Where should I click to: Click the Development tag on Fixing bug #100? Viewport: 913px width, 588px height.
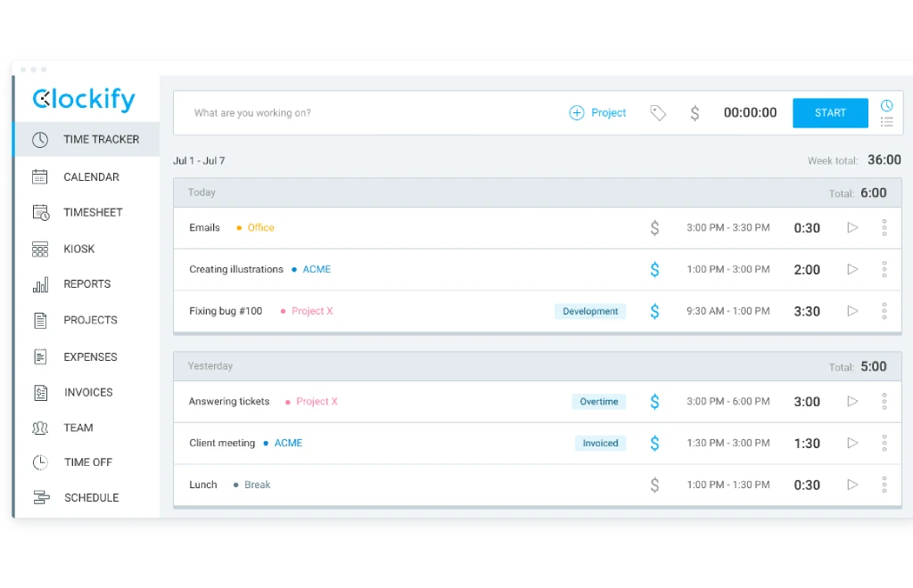point(590,311)
